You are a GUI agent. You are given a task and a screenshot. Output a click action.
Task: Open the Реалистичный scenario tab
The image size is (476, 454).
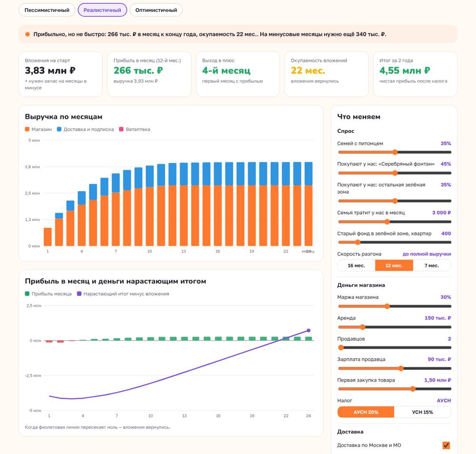(102, 10)
